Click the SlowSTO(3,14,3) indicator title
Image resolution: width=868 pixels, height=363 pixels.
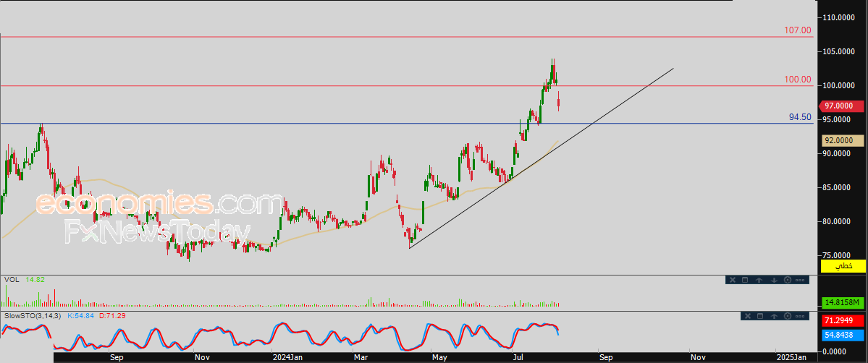(33, 315)
